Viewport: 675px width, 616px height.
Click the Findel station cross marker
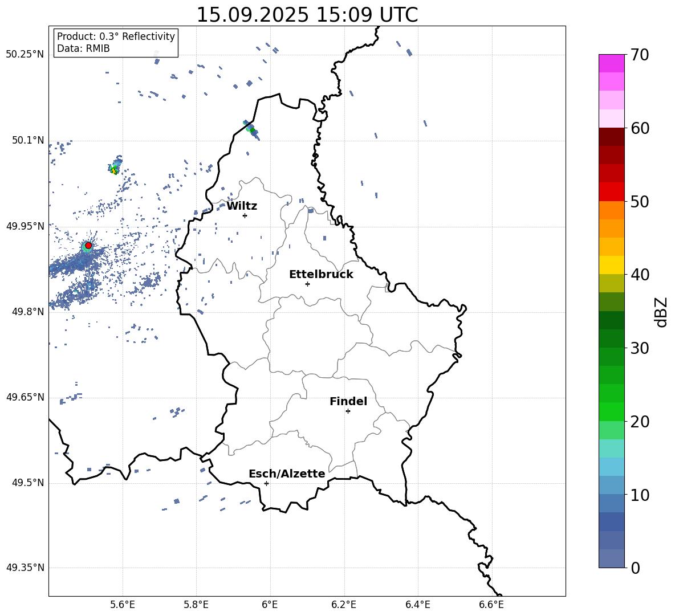point(348,411)
